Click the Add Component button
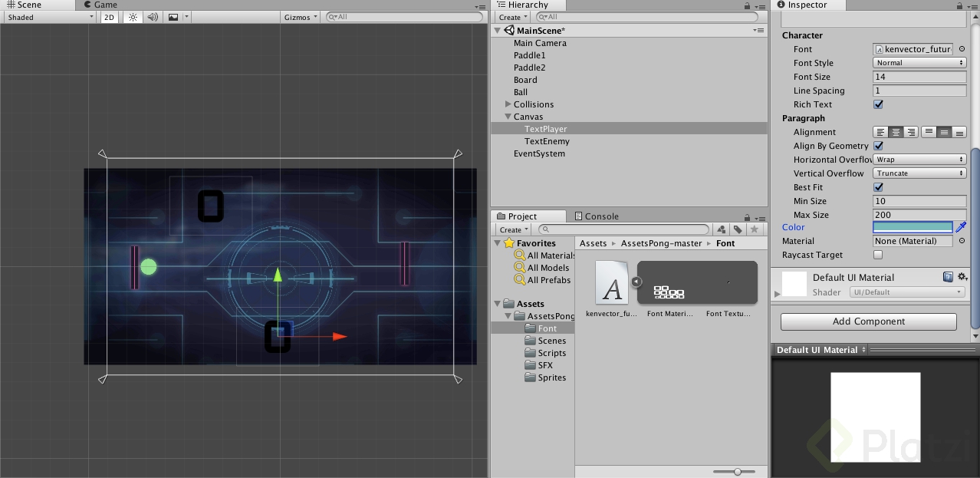 click(868, 321)
